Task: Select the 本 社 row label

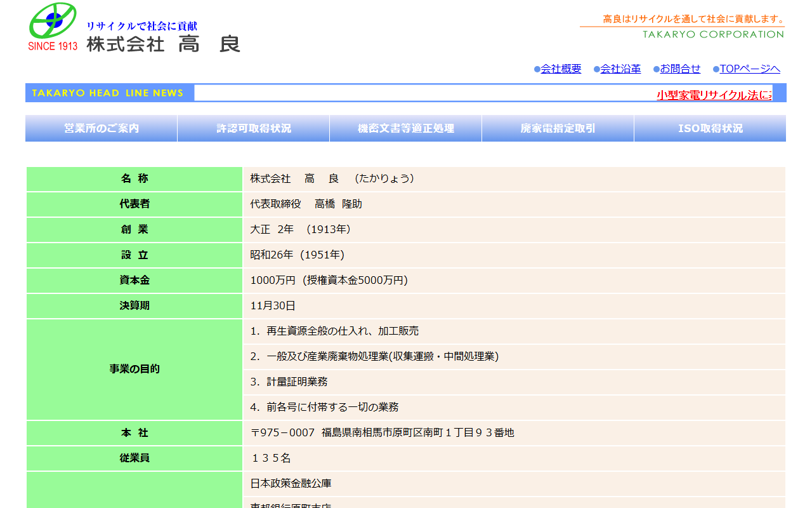Action: click(x=134, y=433)
